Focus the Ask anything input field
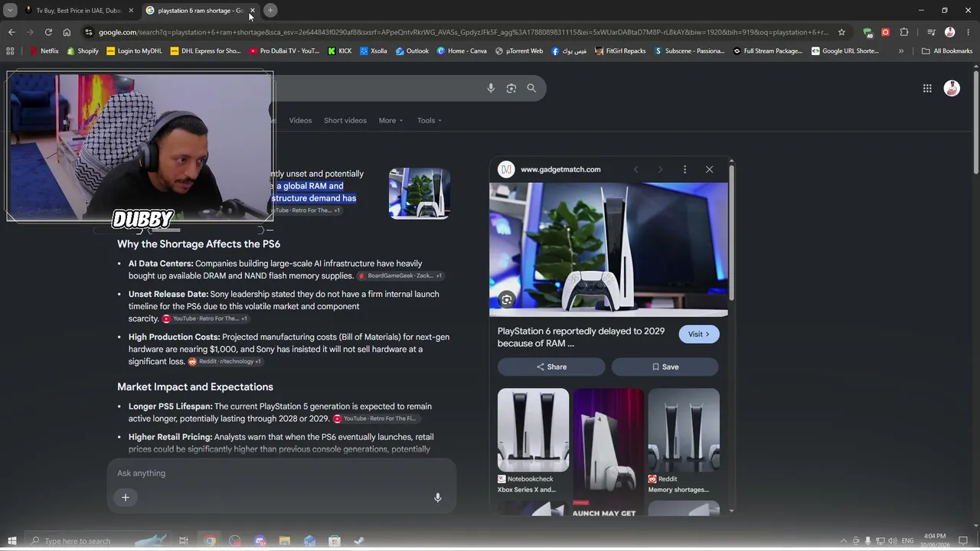The image size is (980, 551). pyautogui.click(x=282, y=473)
